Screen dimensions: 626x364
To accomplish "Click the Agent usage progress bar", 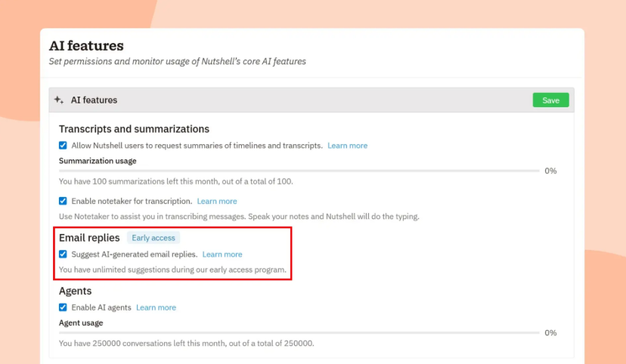I will click(299, 332).
